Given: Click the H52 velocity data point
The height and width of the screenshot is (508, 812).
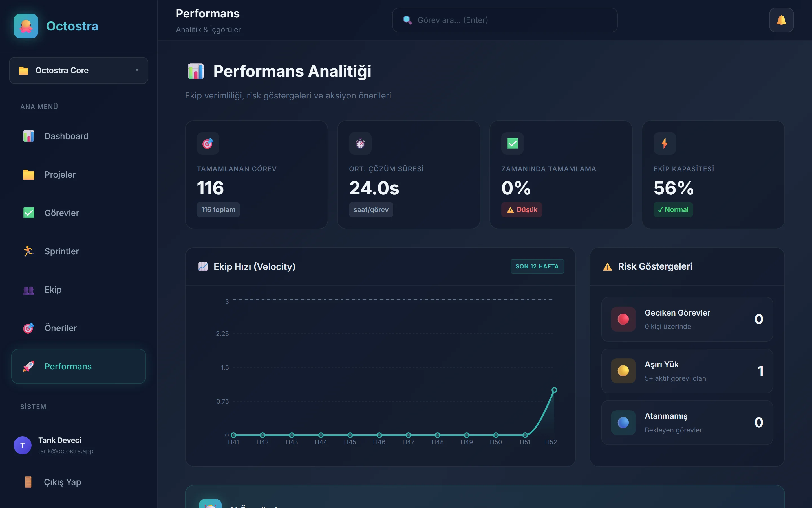Looking at the screenshot, I should pyautogui.click(x=554, y=390).
